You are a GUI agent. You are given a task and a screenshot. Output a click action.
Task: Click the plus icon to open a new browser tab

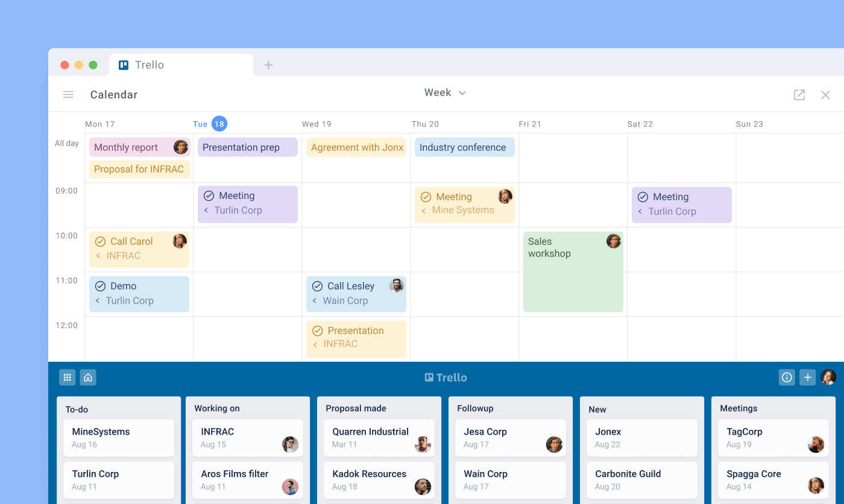point(268,65)
